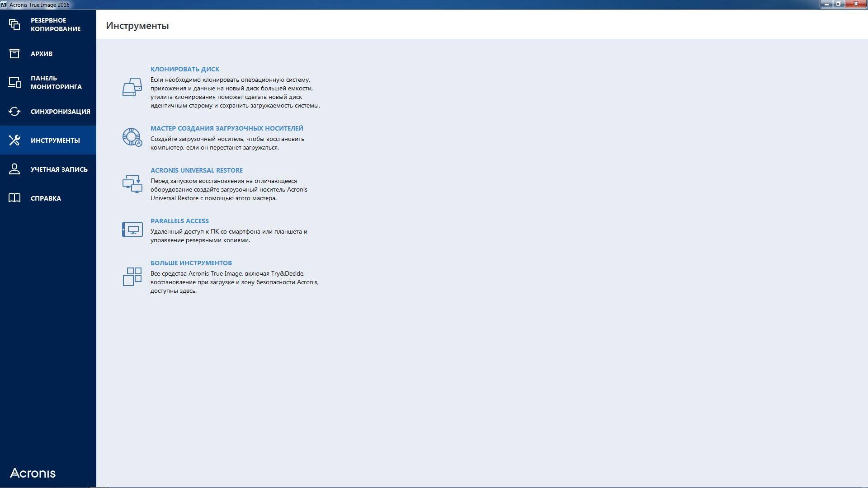Click the Archive box icon in sidebar
The image size is (868, 488).
(x=14, y=53)
